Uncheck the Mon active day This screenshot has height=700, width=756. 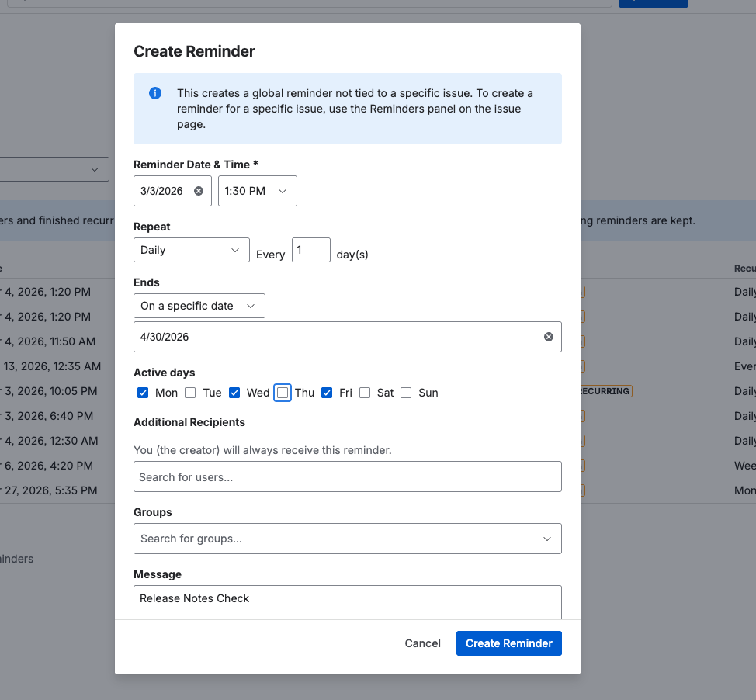coord(143,393)
